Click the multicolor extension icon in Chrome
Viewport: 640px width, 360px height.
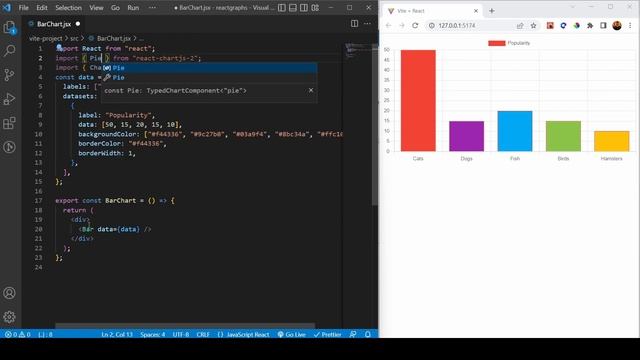coord(576,25)
